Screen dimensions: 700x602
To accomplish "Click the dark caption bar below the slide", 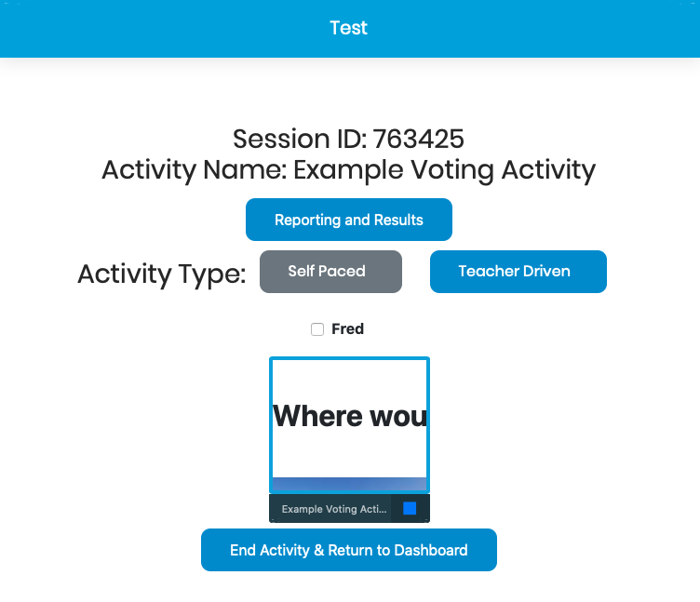I will 350,508.
